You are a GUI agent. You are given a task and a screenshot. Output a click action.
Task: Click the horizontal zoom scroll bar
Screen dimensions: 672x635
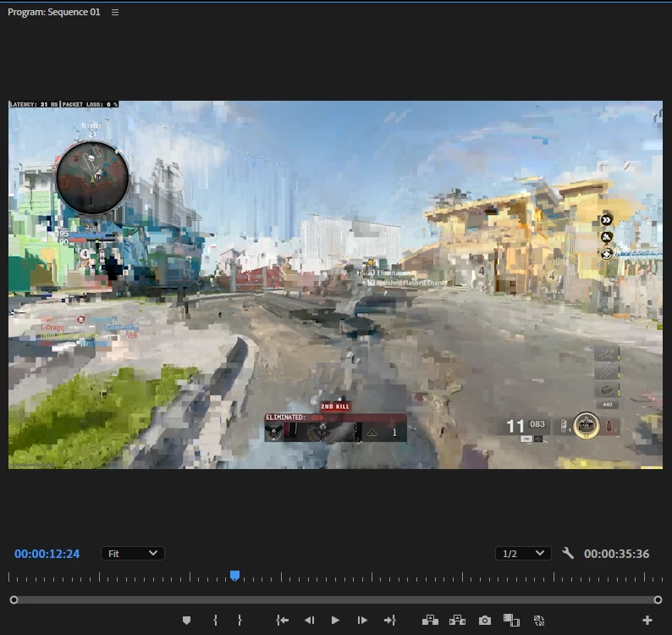pyautogui.click(x=335, y=599)
